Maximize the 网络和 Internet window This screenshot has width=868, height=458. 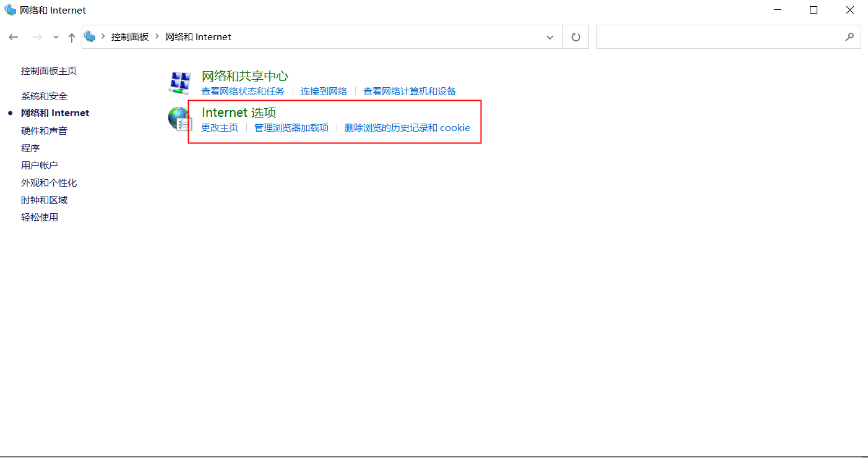(814, 10)
